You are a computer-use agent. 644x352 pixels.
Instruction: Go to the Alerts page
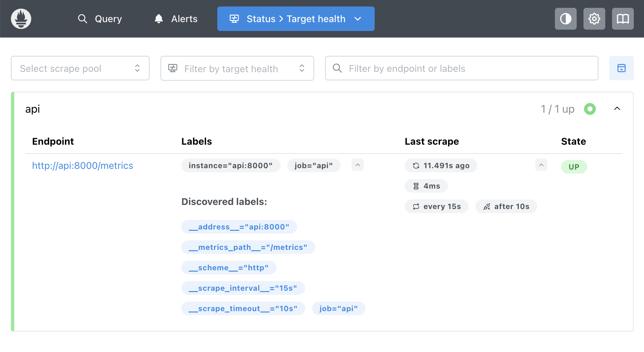click(x=176, y=19)
